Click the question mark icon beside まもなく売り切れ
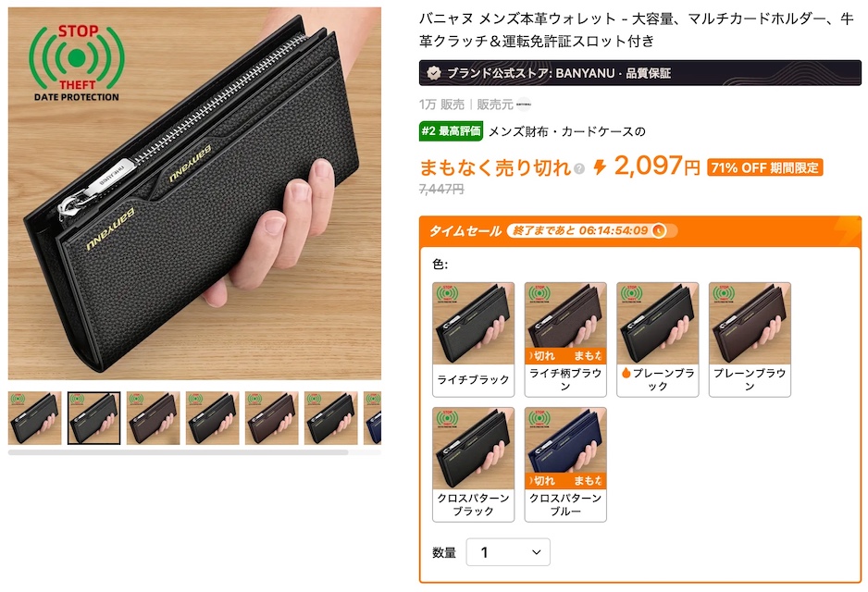 (579, 168)
